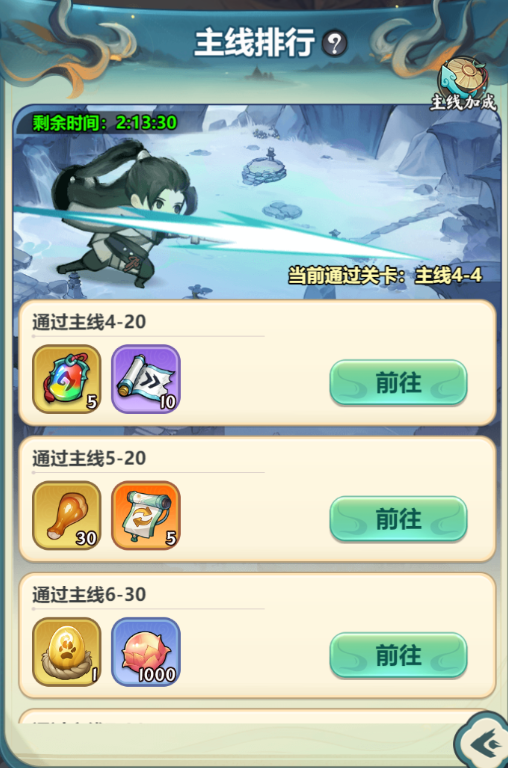This screenshot has width=508, height=768.
Task: Click the 剩余时间 countdown timer
Action: point(105,122)
